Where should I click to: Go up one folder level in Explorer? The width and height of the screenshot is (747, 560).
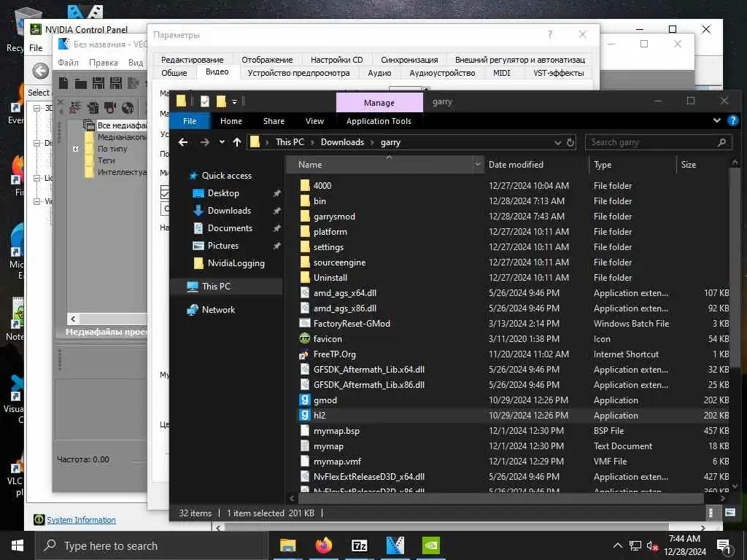point(237,142)
